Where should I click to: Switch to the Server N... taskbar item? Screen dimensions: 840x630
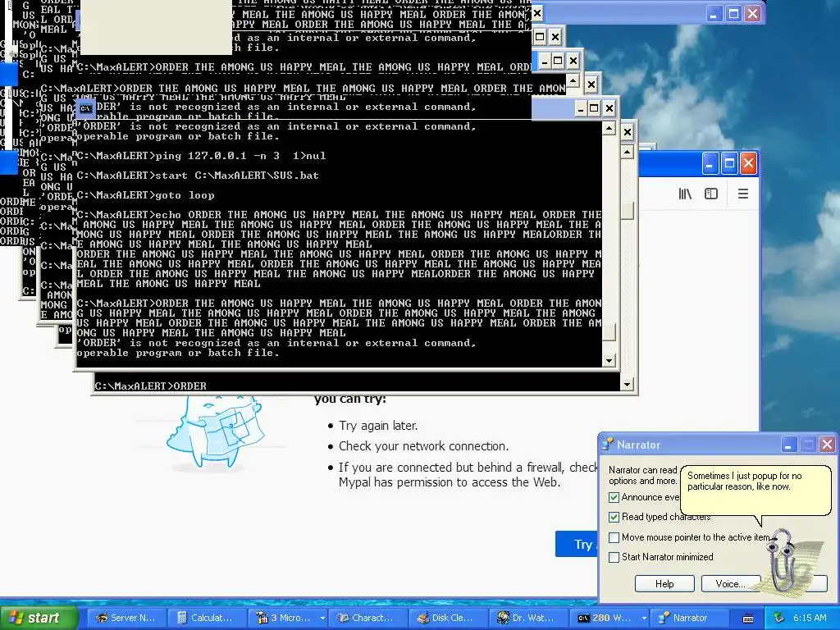[x=126, y=618]
